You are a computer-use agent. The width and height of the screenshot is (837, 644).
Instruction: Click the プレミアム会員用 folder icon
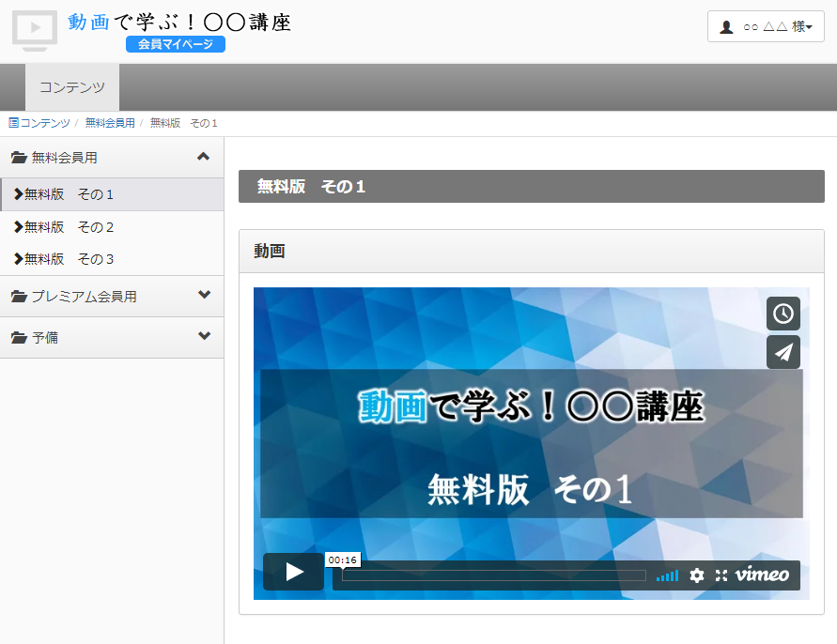[x=19, y=296]
